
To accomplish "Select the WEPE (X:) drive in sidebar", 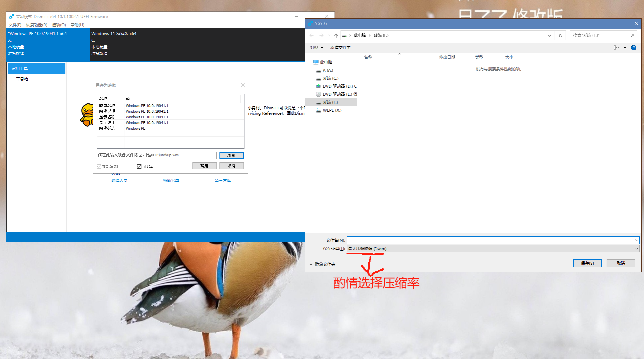I will click(332, 110).
